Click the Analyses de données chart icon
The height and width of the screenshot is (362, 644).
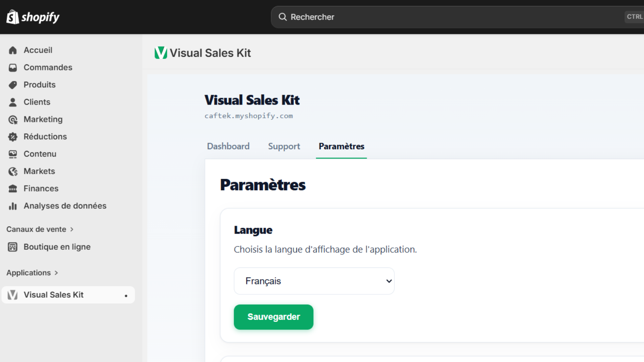[x=13, y=206]
